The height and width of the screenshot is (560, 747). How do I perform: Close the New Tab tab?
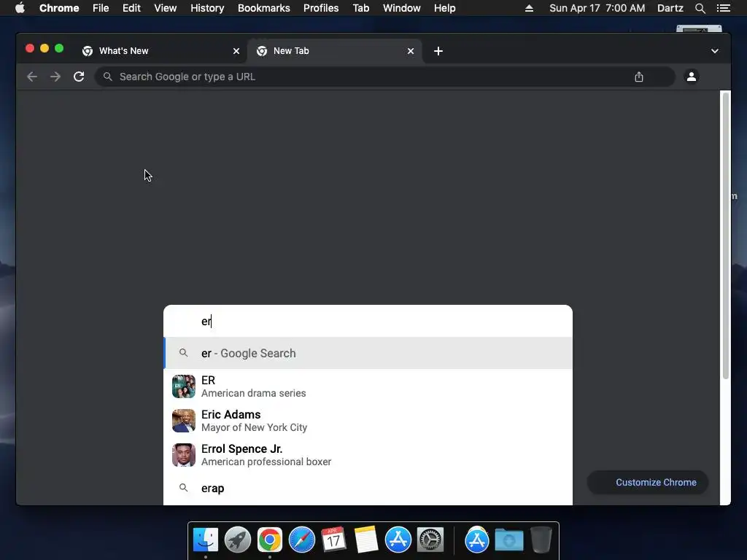pos(411,51)
